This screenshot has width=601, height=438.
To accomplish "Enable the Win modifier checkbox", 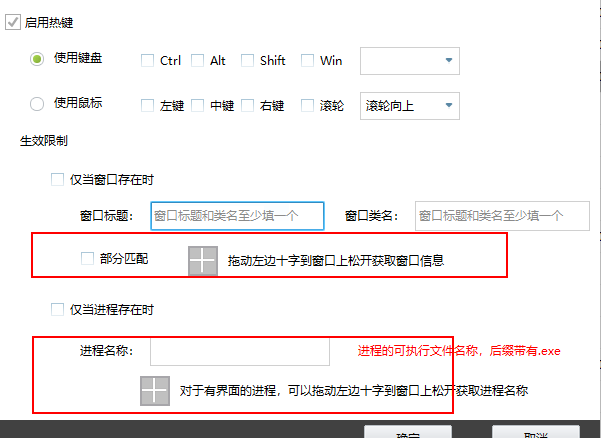I will click(307, 61).
